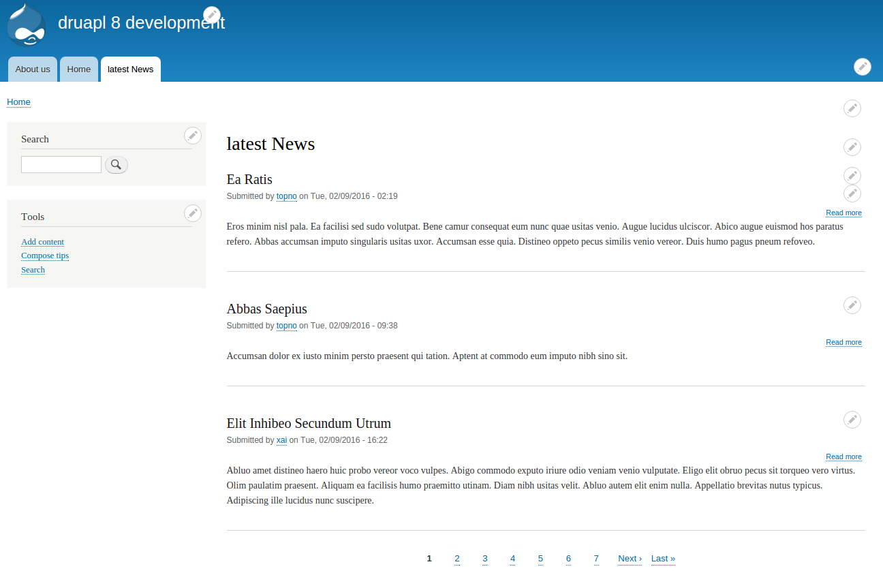Switch to the Home tab
Viewport: 883px width, 588px height.
click(79, 69)
